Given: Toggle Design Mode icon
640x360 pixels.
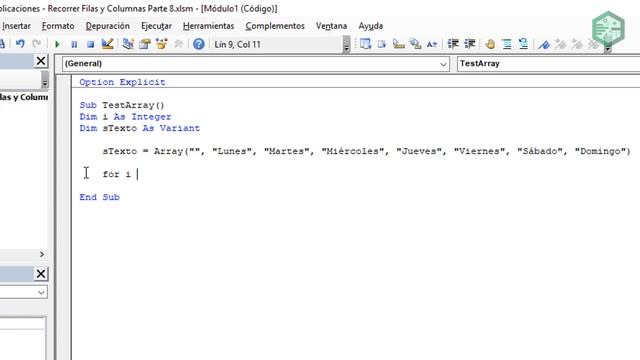Looking at the screenshot, I should tap(107, 44).
